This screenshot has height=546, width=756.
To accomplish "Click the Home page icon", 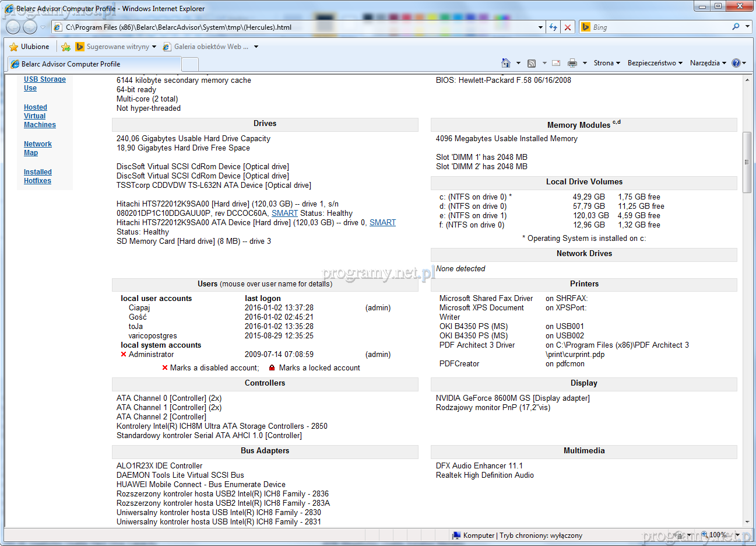I will pos(505,63).
